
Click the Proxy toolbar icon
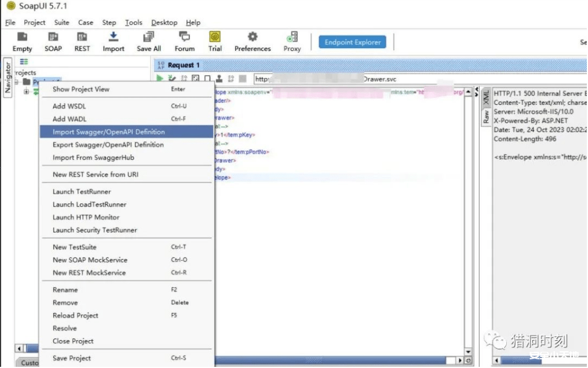tap(292, 38)
